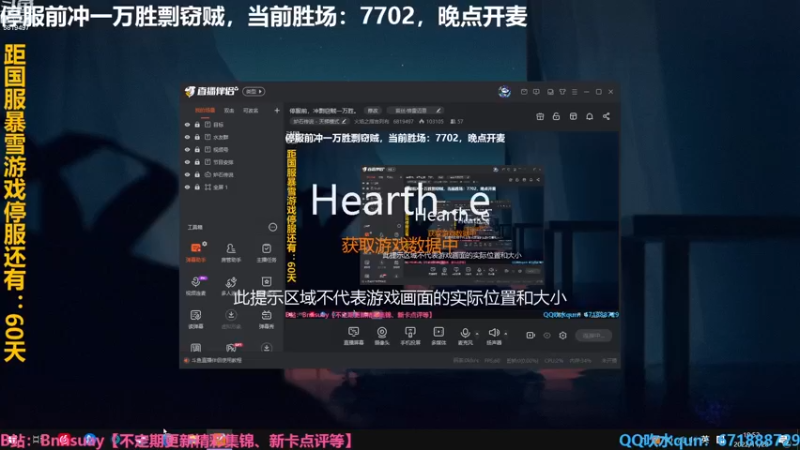The height and width of the screenshot is (450, 800).
Task: Select the 水友群 source row
Action: click(232, 137)
